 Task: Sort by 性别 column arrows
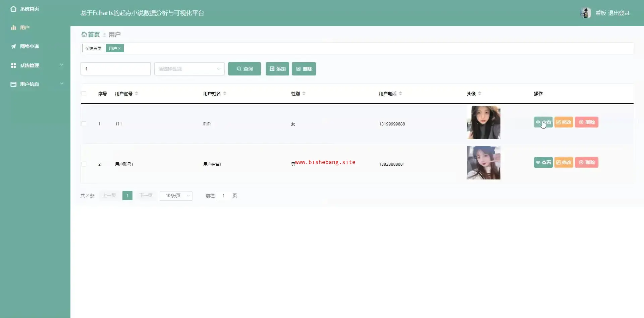tap(304, 94)
